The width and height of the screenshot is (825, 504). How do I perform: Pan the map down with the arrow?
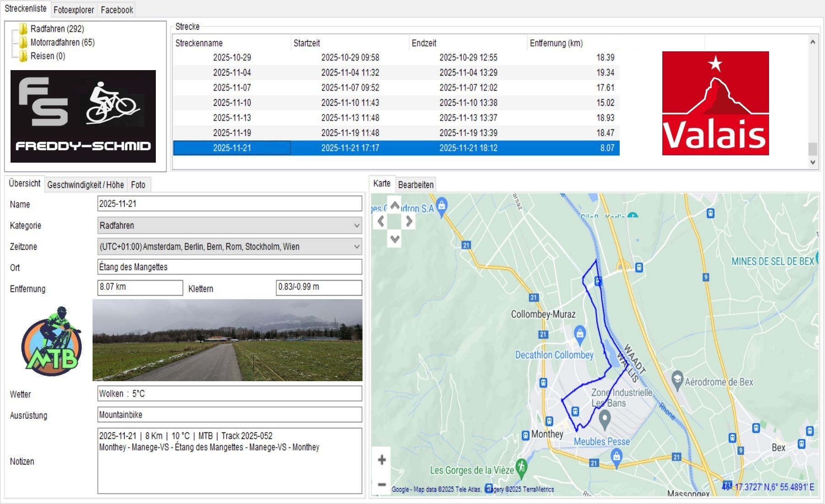395,239
